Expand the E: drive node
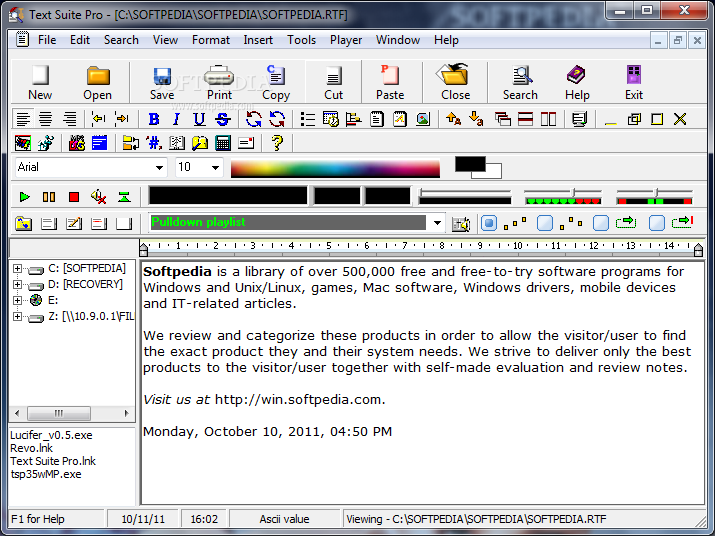The width and height of the screenshot is (715, 536). point(17,300)
